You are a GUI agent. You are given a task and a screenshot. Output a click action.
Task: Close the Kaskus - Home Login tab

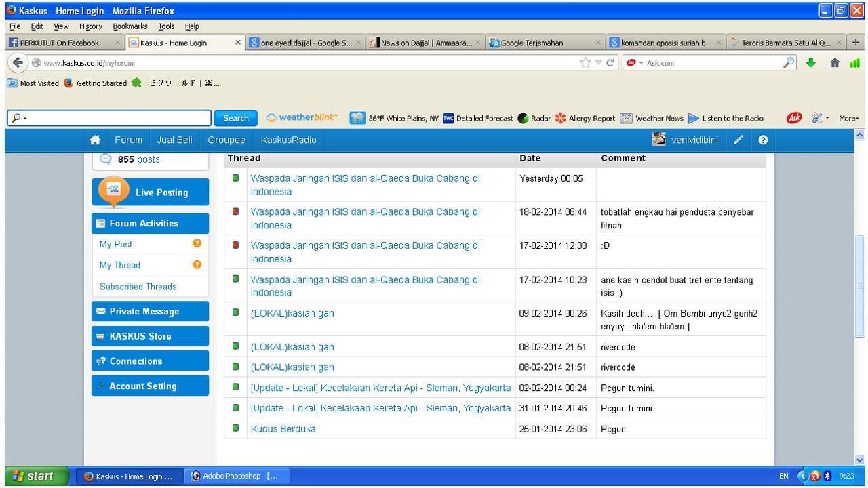238,43
